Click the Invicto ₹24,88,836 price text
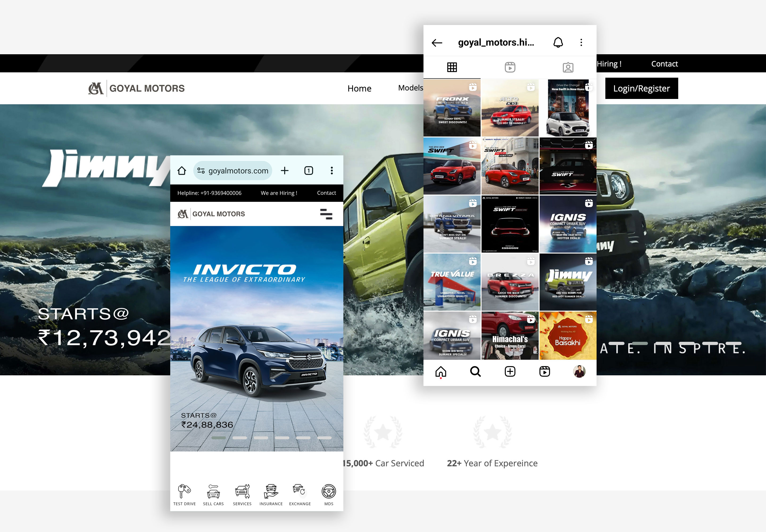Image resolution: width=766 pixels, height=532 pixels. click(x=207, y=425)
